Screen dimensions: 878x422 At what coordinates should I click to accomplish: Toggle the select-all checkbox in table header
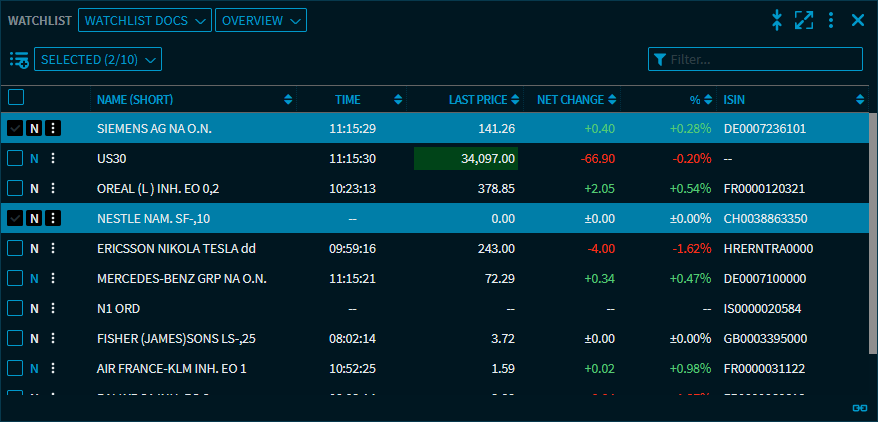tap(16, 98)
